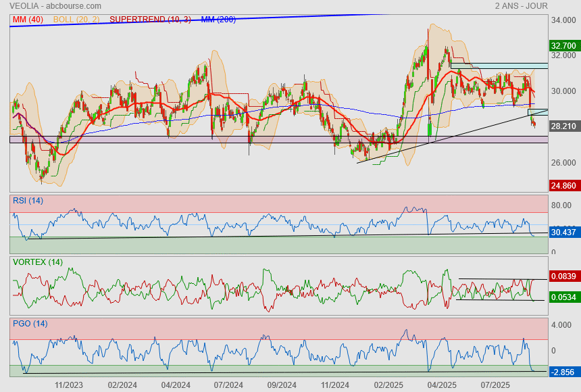Click the green 32.700 price tag
This screenshot has height=392, width=581.
[563, 46]
